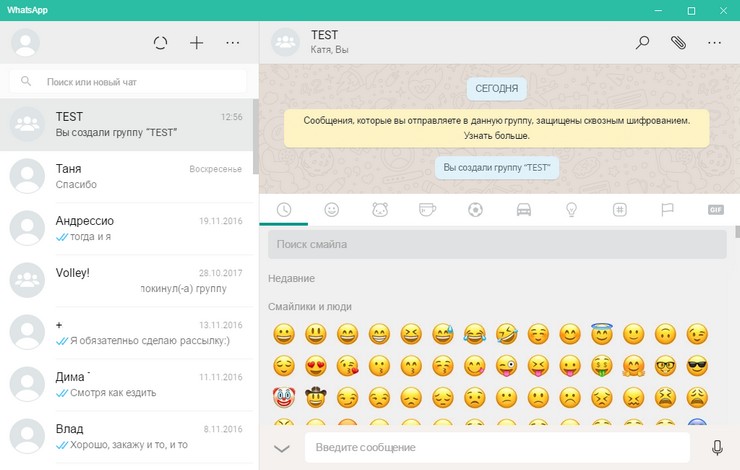Click the profile avatar in sidebar header
Screen dimensions: 740x470
point(25,43)
